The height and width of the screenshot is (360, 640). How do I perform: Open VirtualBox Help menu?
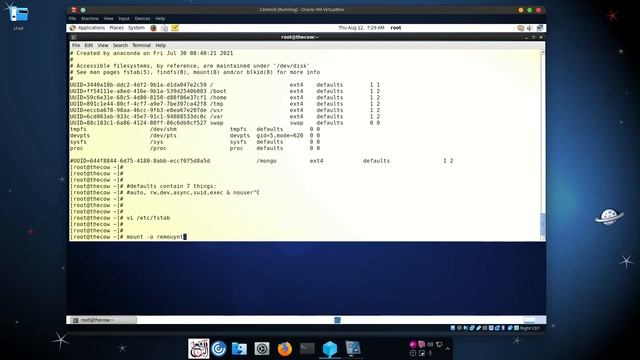pos(160,18)
